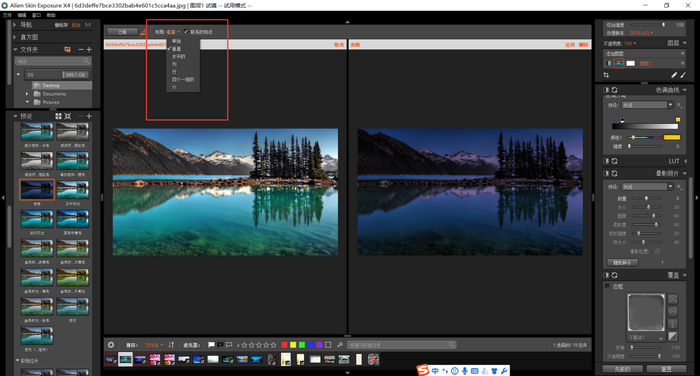This screenshot has height=376, width=700.
Task: Collapse the presets panel
Action: coord(15,116)
